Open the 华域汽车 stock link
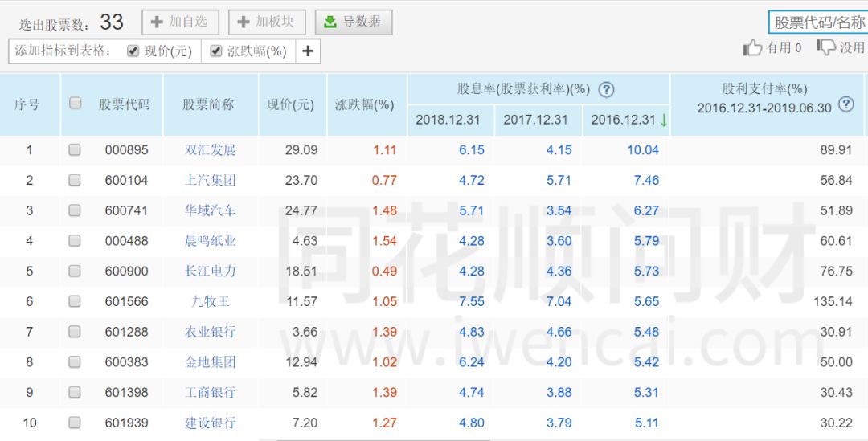The image size is (868, 441). pos(211,210)
